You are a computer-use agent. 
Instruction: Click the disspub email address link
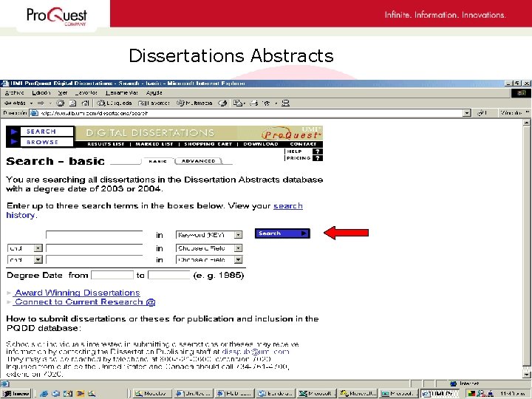[x=255, y=352]
